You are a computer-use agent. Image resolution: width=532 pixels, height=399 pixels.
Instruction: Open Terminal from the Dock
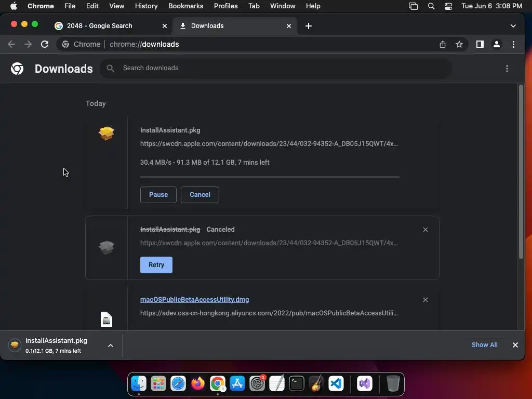pyautogui.click(x=297, y=384)
